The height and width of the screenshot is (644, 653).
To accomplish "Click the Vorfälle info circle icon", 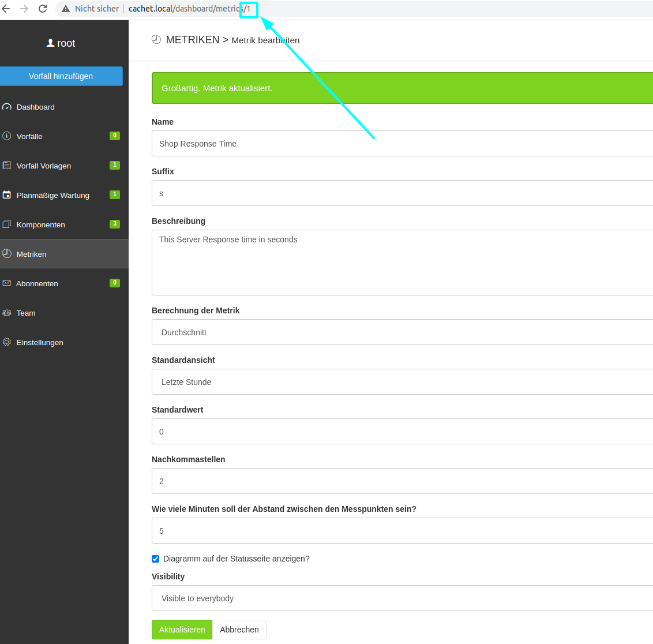I will (x=7, y=136).
